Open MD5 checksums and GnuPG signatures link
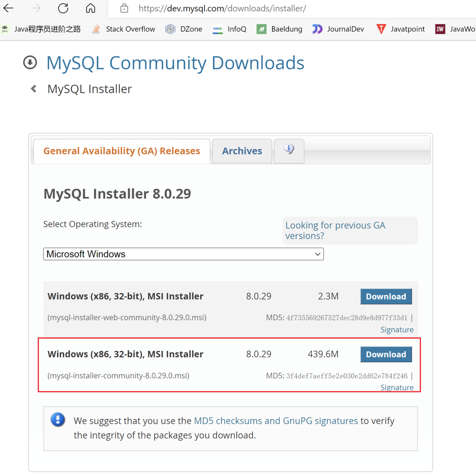Image resolution: width=476 pixels, height=475 pixels. [x=276, y=421]
